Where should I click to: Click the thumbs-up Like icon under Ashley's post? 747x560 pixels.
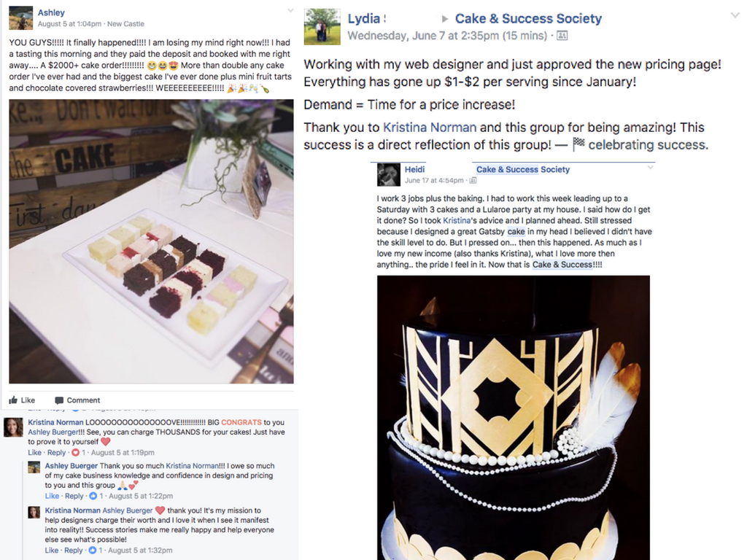point(13,400)
